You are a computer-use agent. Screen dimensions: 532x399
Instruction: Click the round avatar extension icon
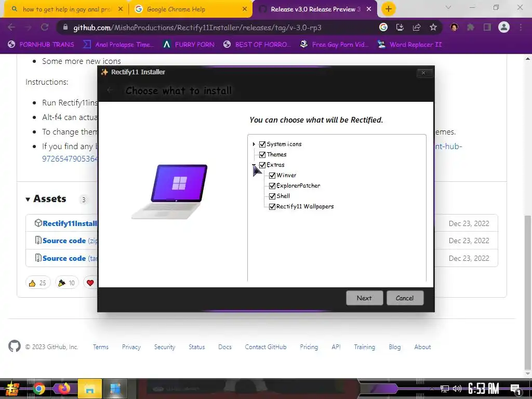454,27
